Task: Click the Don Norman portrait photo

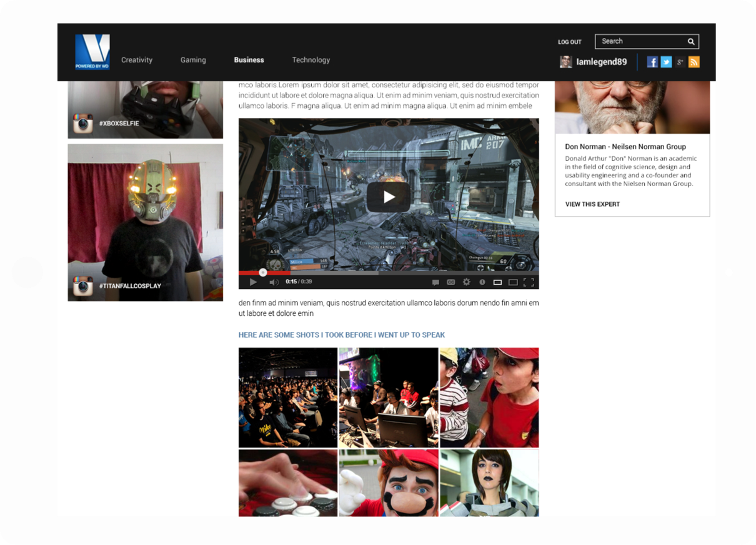Action: pyautogui.click(x=632, y=107)
